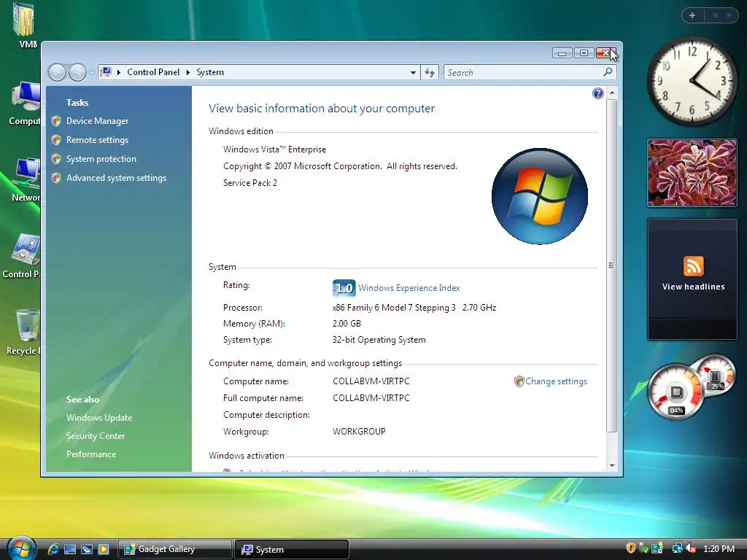Click the vertical scrollbar thumb in System window
This screenshot has width=747, height=560.
[612, 265]
